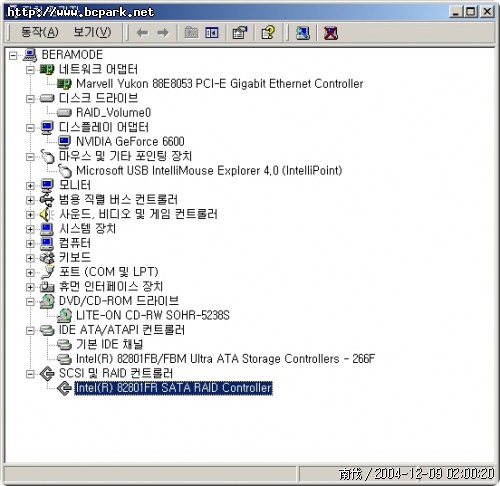The height and width of the screenshot is (486, 500).
Task: Click the USB controller category icon
Action: (47, 200)
